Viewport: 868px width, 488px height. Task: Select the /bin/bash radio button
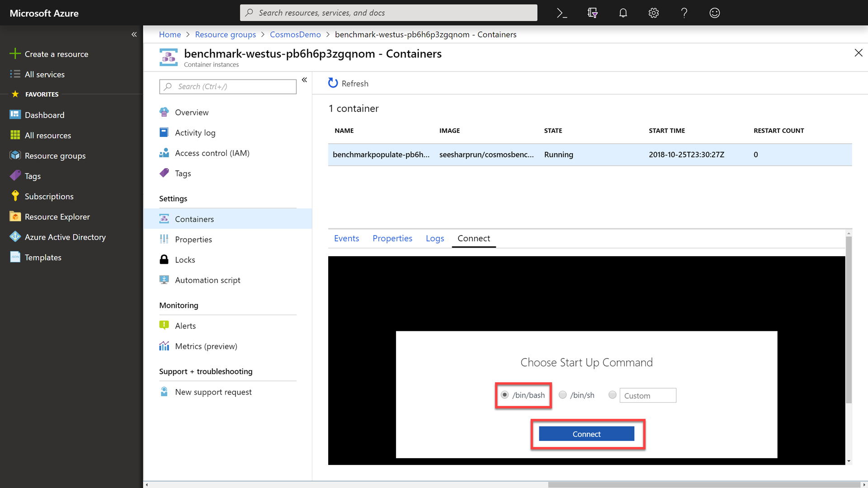coord(505,394)
